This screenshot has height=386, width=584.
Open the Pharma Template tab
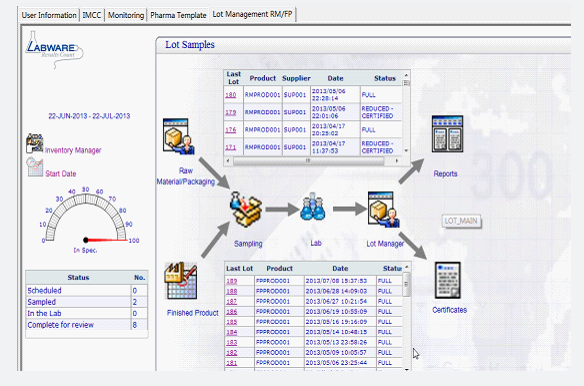pyautogui.click(x=178, y=15)
